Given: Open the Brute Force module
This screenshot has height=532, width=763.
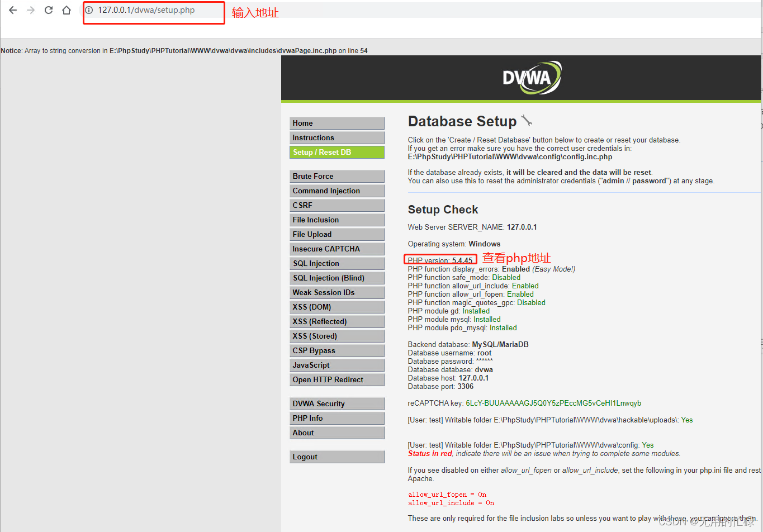Looking at the screenshot, I should [337, 176].
